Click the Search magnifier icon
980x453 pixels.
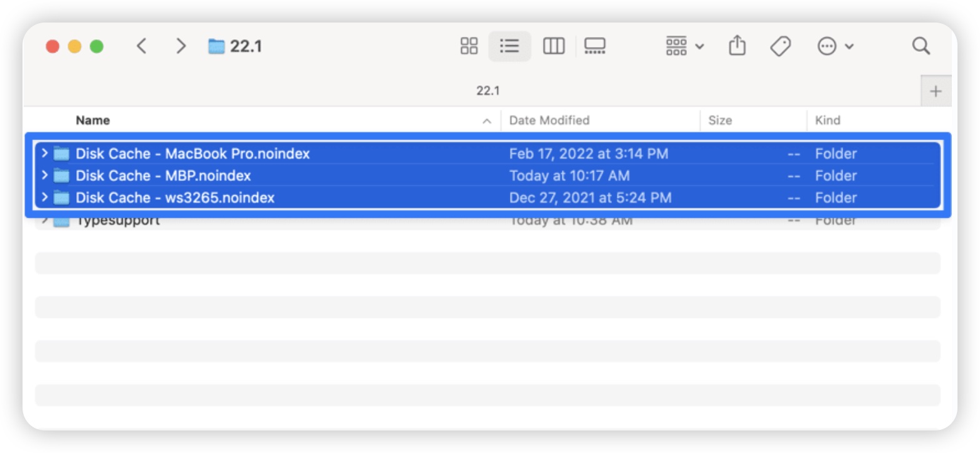pyautogui.click(x=921, y=46)
